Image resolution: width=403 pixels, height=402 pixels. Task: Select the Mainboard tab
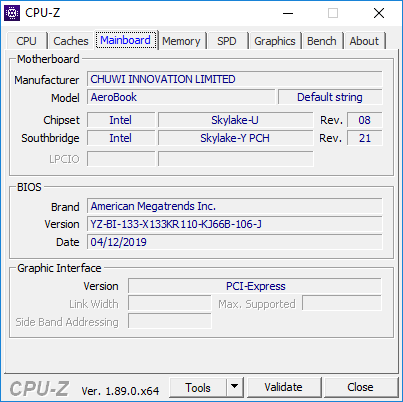126,40
